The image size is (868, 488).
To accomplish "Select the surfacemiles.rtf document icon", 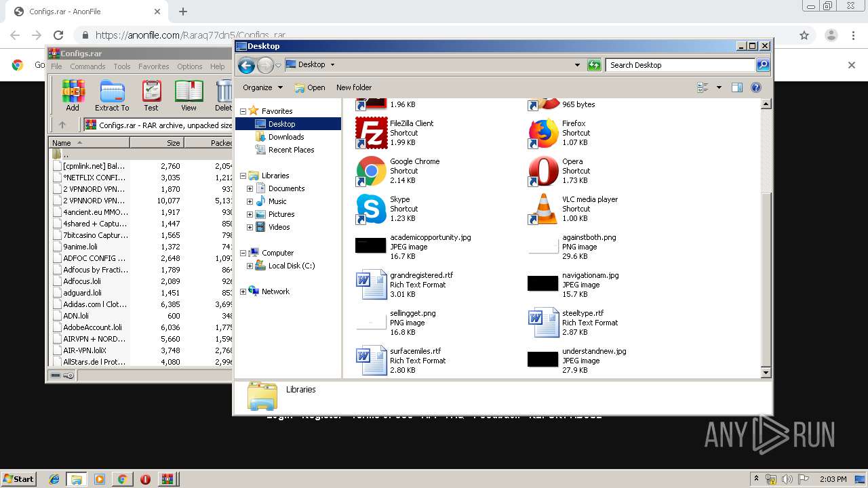I will click(371, 361).
